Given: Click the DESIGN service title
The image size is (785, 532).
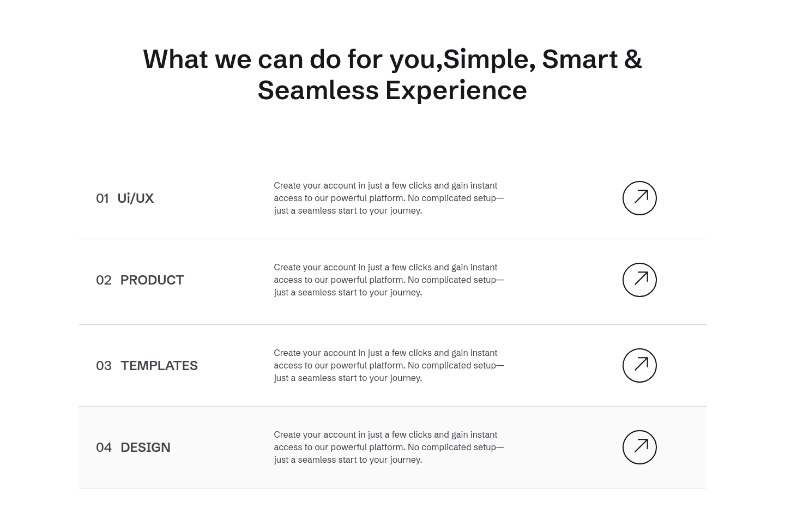Looking at the screenshot, I should click(x=146, y=447).
